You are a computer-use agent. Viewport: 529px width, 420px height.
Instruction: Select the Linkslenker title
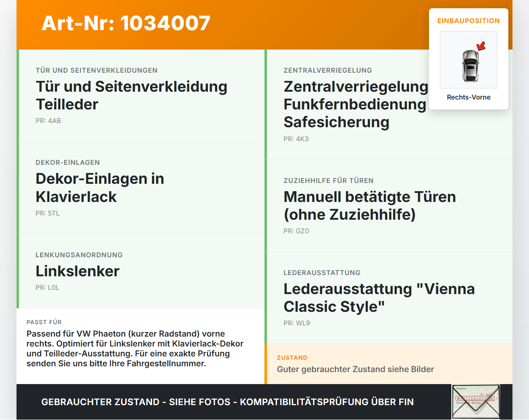(78, 271)
